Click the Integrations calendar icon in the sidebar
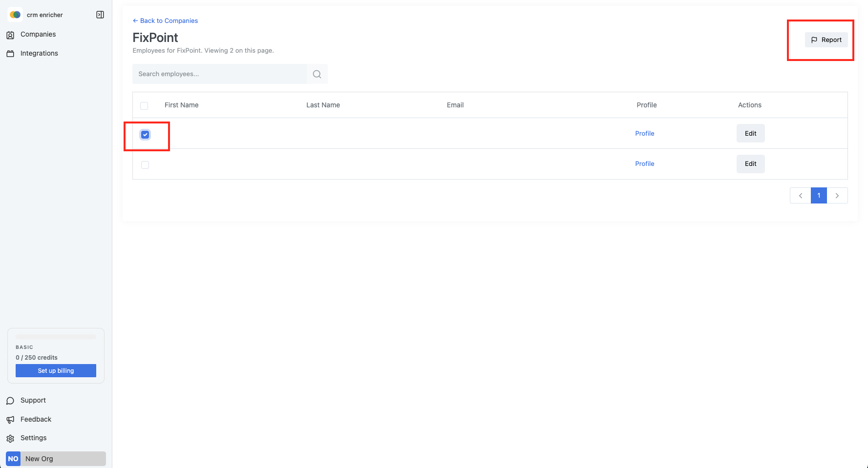Image resolution: width=868 pixels, height=468 pixels. point(10,54)
